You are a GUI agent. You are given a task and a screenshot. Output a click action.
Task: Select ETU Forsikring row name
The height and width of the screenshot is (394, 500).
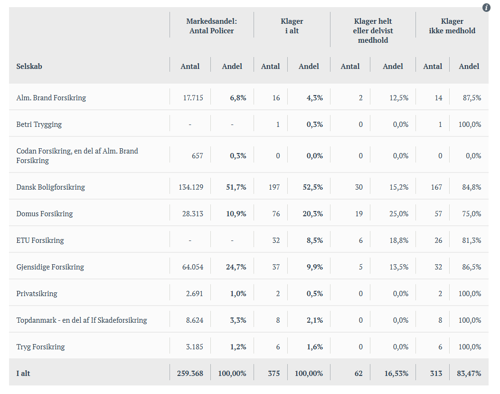pyautogui.click(x=40, y=240)
